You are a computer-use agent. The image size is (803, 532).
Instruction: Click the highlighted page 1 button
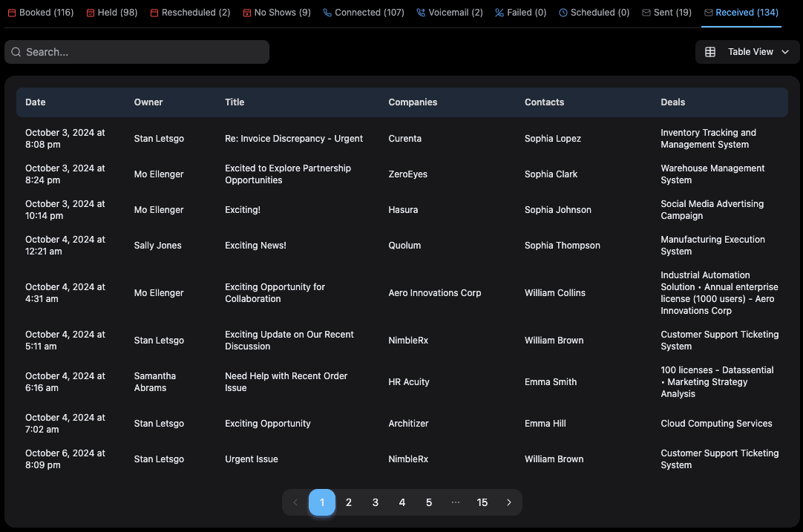click(x=322, y=502)
